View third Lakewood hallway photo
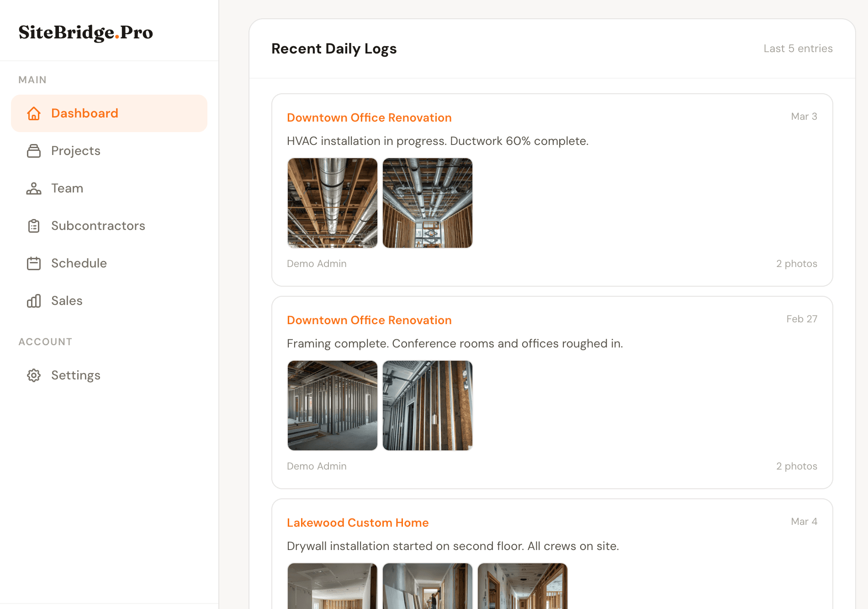868x609 pixels. click(523, 586)
